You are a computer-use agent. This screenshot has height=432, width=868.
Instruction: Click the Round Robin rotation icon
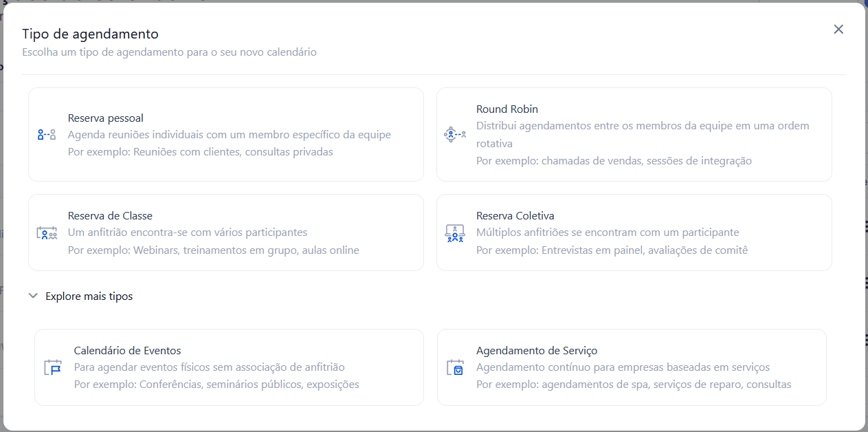click(x=454, y=134)
